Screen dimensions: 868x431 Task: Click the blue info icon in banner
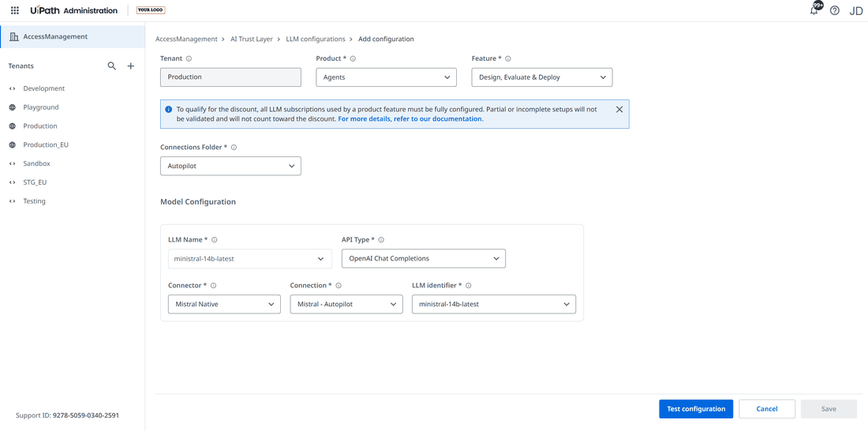[169, 110]
